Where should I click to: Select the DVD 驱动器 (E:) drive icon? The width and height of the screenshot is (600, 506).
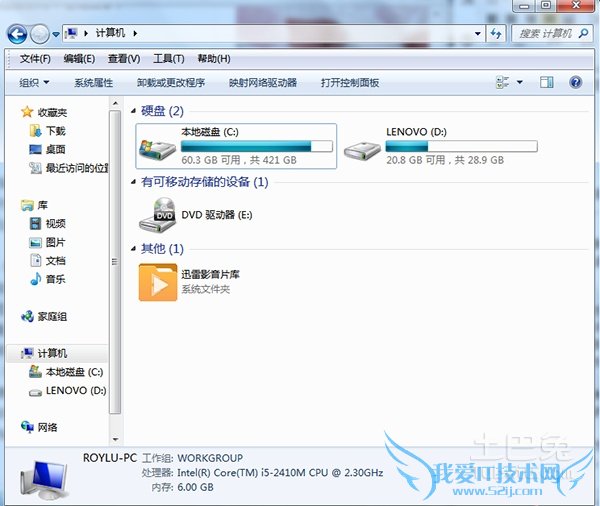click(x=157, y=214)
